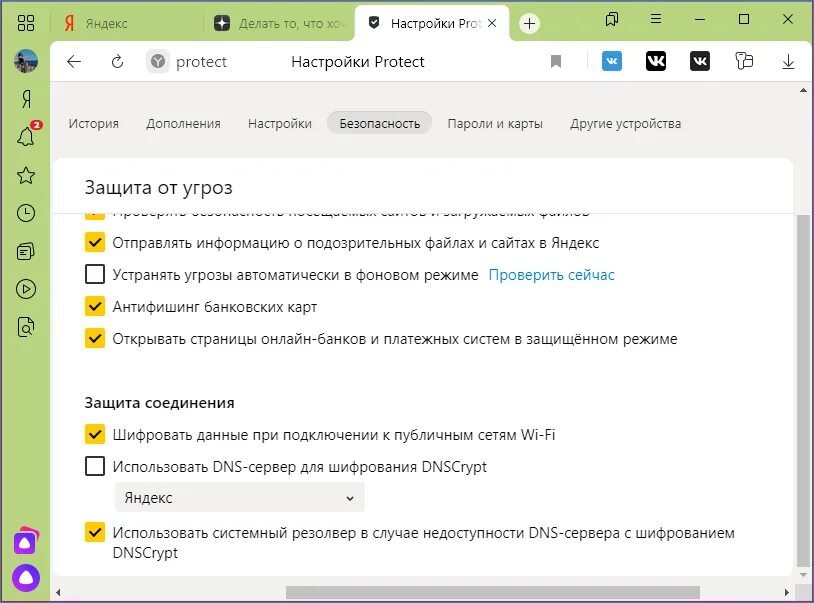Open video play icon in sidebar
Viewport: 814px width, 603px height.
point(26,289)
